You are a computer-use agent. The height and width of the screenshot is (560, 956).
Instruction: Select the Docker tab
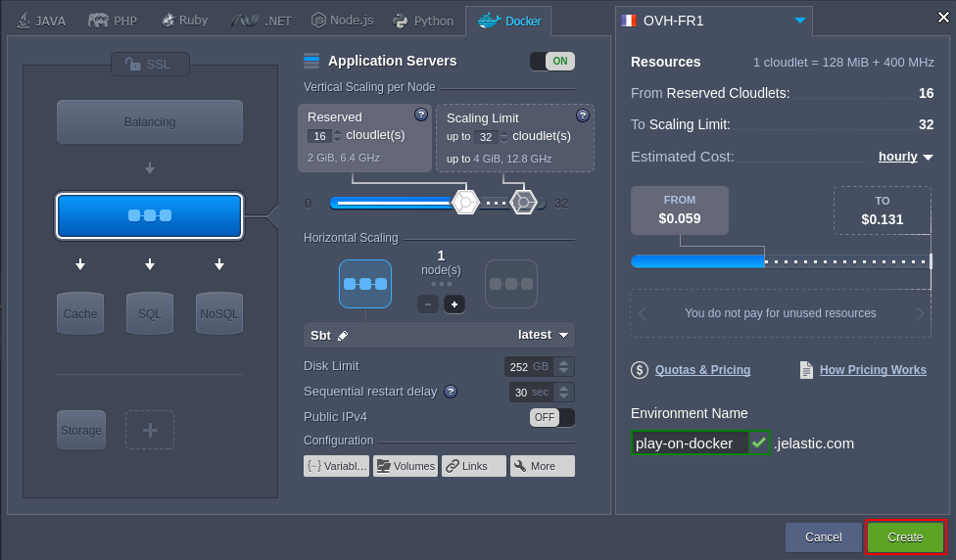coord(509,21)
